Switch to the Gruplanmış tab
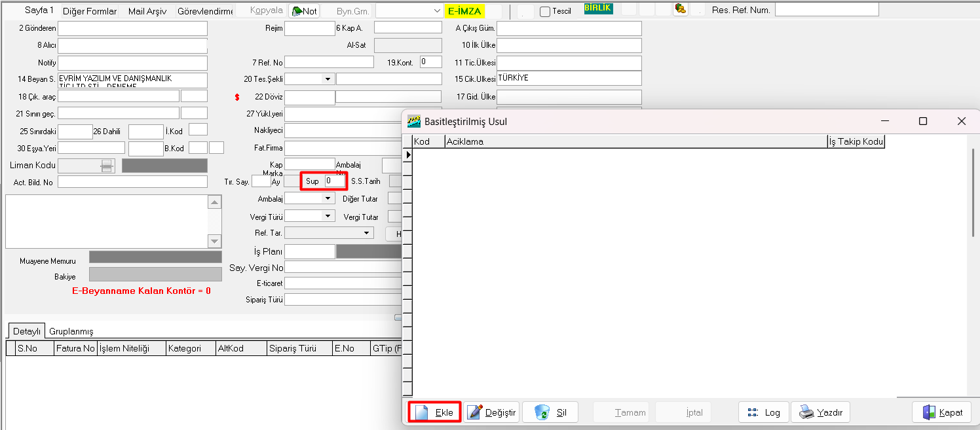 [71, 331]
